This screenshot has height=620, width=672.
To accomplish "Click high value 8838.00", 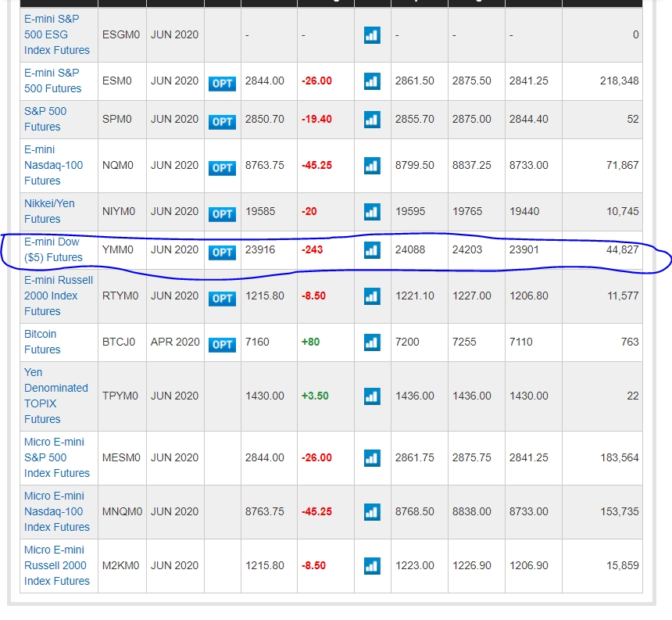I will 471,511.
